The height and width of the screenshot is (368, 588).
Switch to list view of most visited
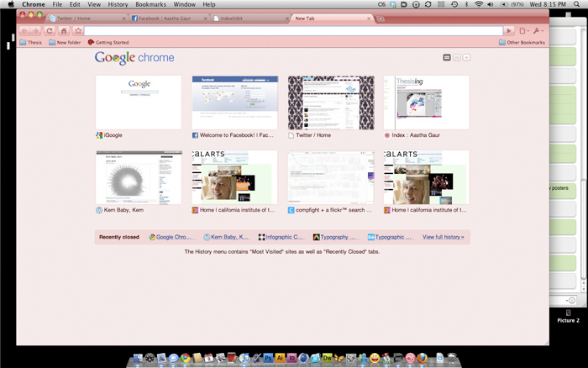(456, 57)
